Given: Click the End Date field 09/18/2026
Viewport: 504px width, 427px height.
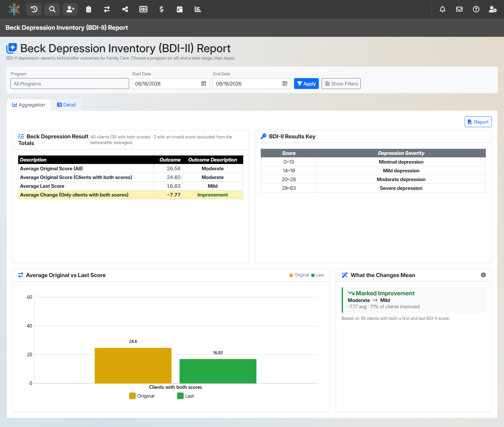Looking at the screenshot, I should (252, 84).
